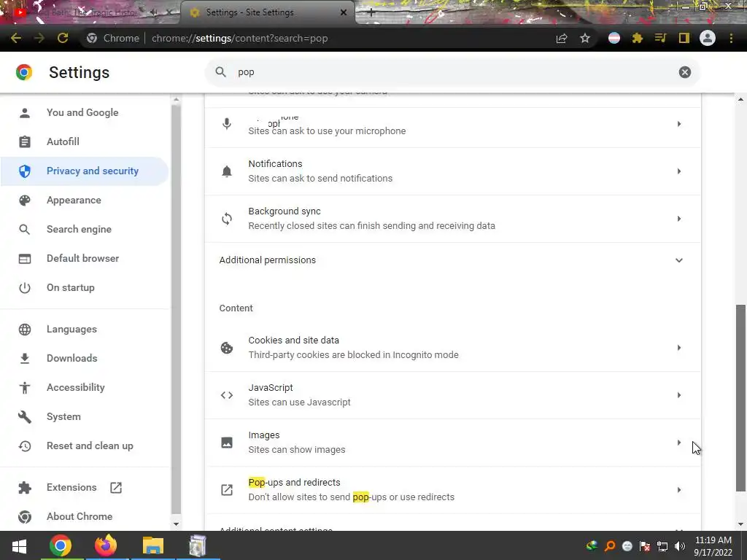Viewport: 747px width, 560px height.
Task: Open a new tab with plus button
Action: pos(371,12)
